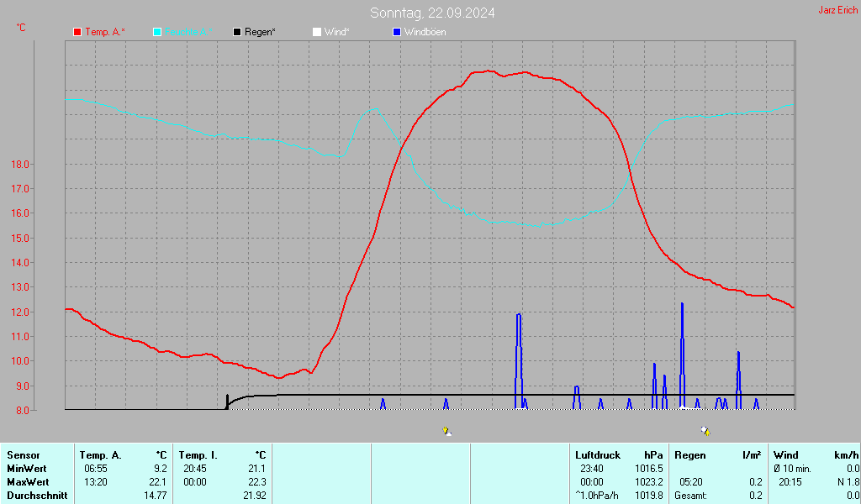The height and width of the screenshot is (504, 861).
Task: Click the Wind column header in table
Action: tap(785, 455)
